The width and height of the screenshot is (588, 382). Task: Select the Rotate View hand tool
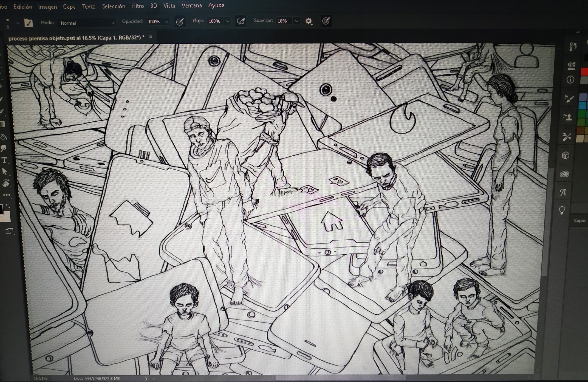point(6,183)
